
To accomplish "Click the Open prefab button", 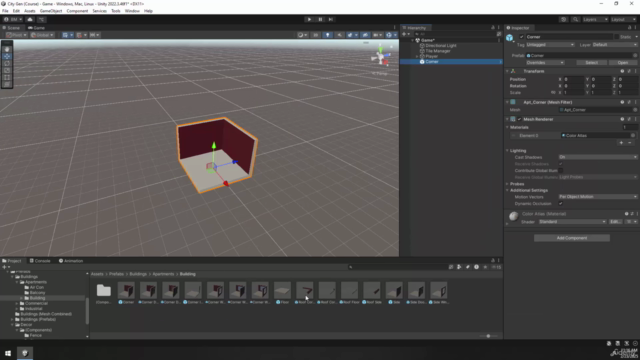I will click(623, 63).
